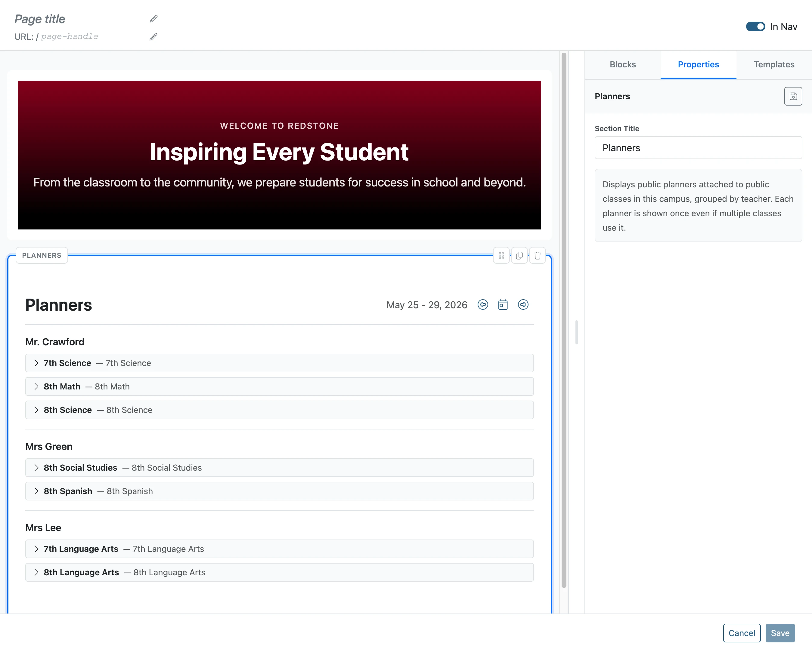Grab the Planners block drag handle
812x652 pixels.
pos(501,256)
